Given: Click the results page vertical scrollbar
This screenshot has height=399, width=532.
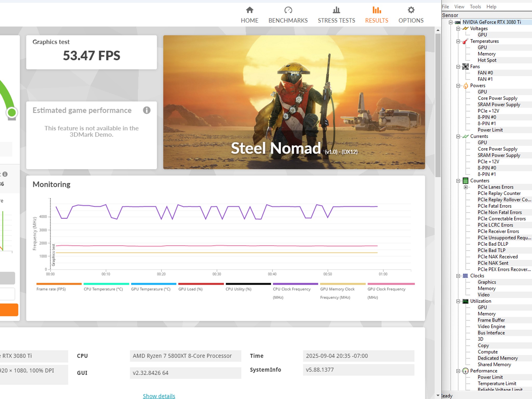Looking at the screenshot, I should [x=438, y=105].
